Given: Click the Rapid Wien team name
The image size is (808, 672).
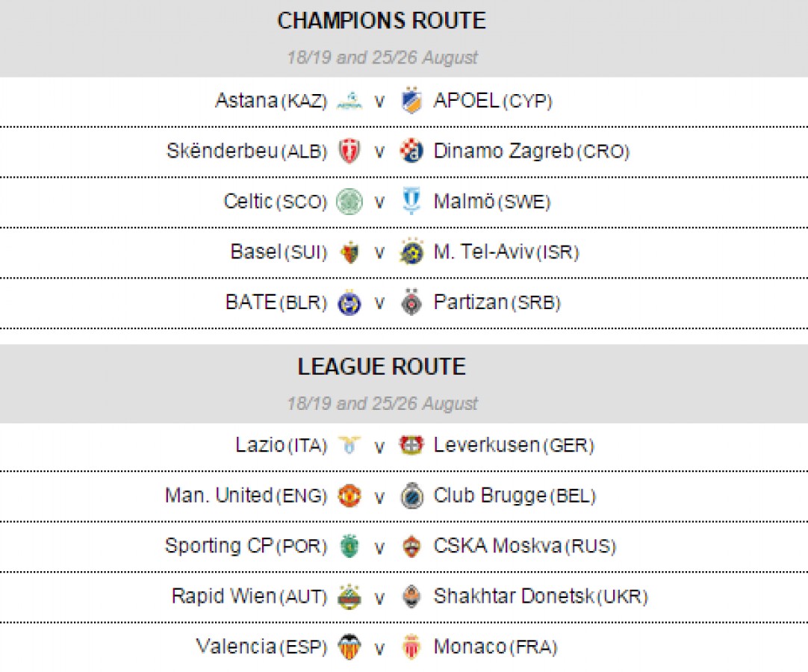Looking at the screenshot, I should click(x=223, y=597).
